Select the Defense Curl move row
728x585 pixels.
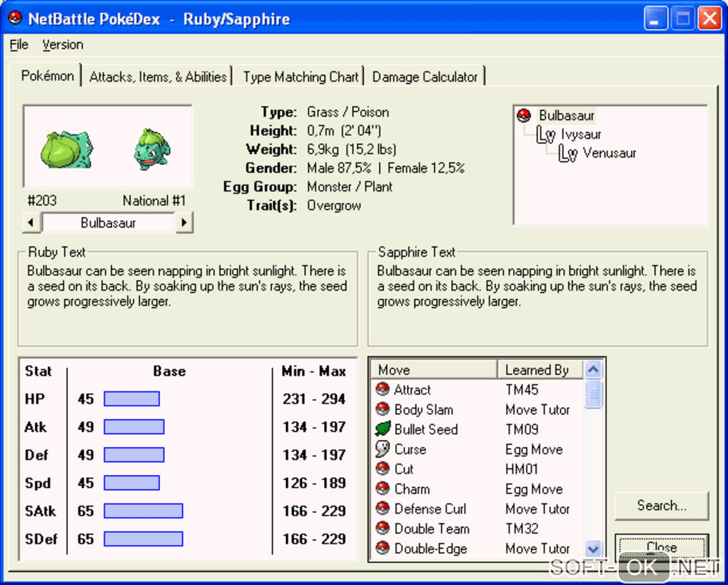click(477, 509)
